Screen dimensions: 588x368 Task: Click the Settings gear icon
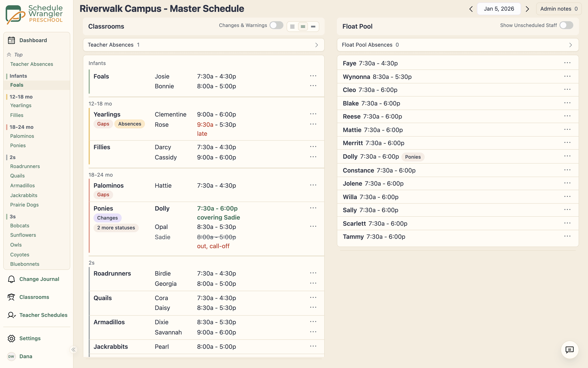click(x=11, y=338)
